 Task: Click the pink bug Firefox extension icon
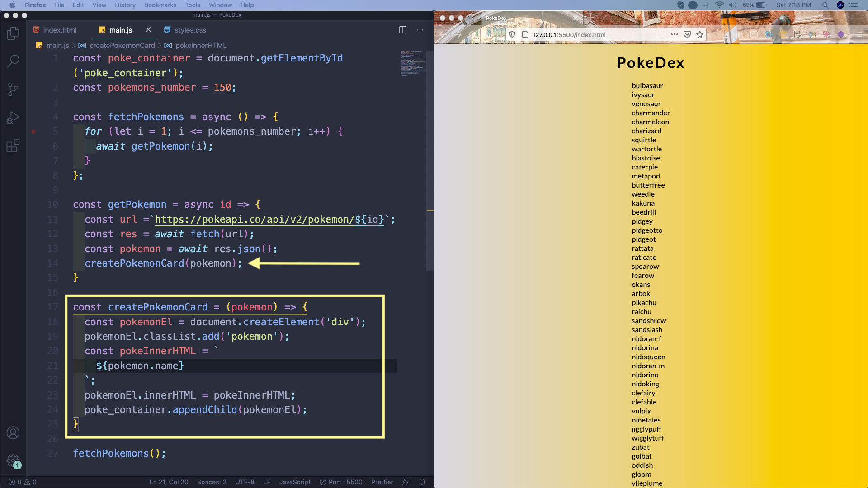pos(826,34)
